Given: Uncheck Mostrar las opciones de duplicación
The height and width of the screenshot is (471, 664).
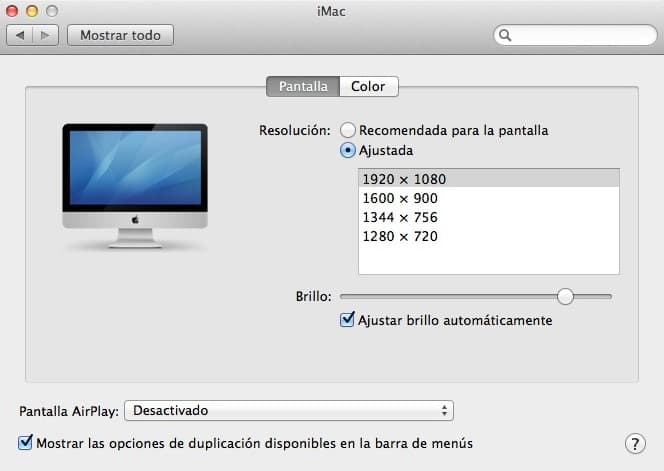Looking at the screenshot, I should [26, 442].
